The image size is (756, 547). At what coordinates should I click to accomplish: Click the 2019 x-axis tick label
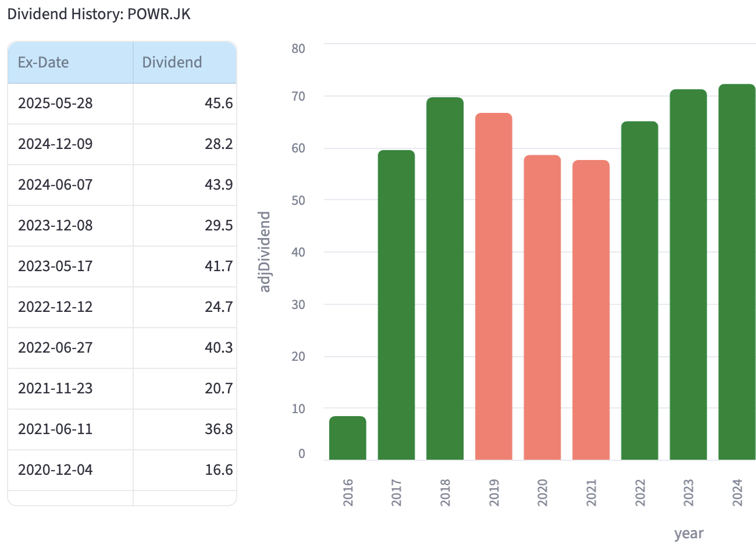[x=494, y=492]
